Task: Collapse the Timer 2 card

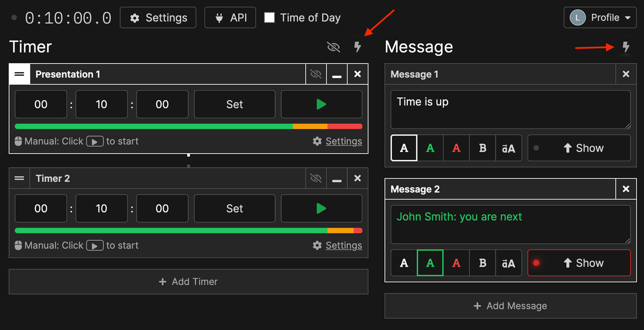Action: [336, 178]
